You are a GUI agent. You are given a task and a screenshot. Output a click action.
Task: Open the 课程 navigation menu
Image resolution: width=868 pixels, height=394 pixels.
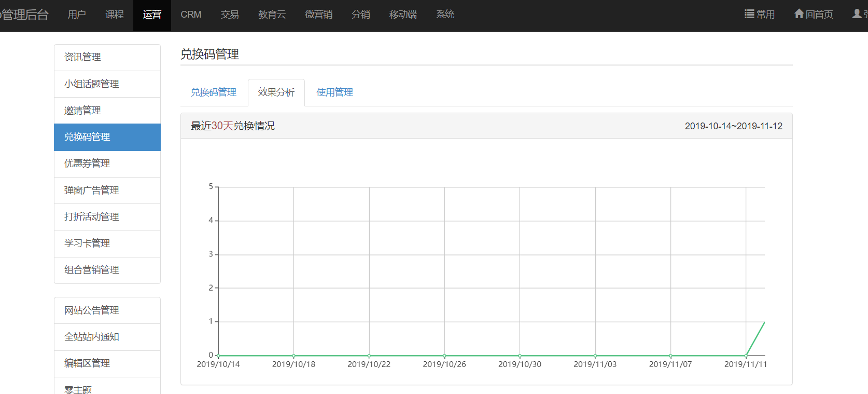click(x=115, y=15)
